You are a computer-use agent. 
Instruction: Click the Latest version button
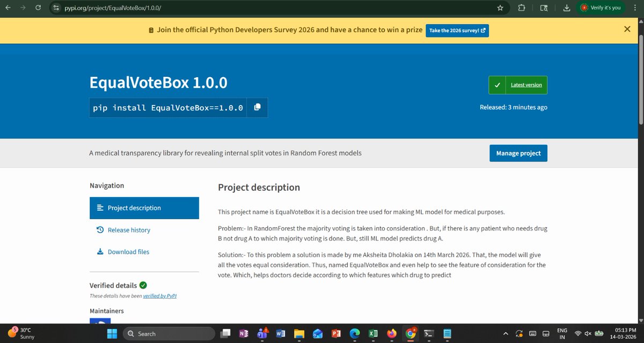click(x=518, y=85)
